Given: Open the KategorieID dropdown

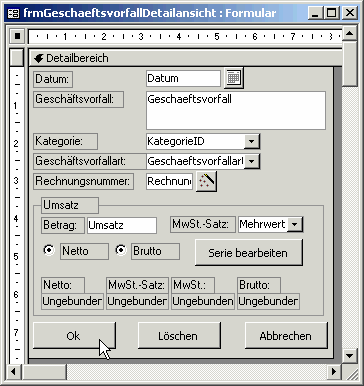Looking at the screenshot, I should click(252, 142).
